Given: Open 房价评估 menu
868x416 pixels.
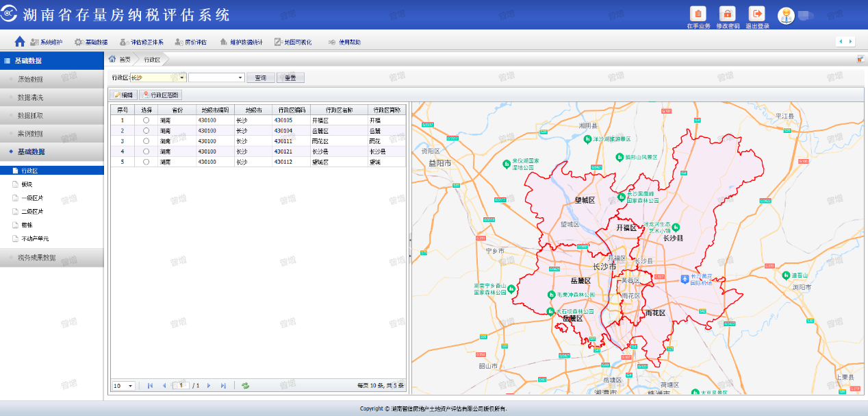Looking at the screenshot, I should tap(191, 42).
